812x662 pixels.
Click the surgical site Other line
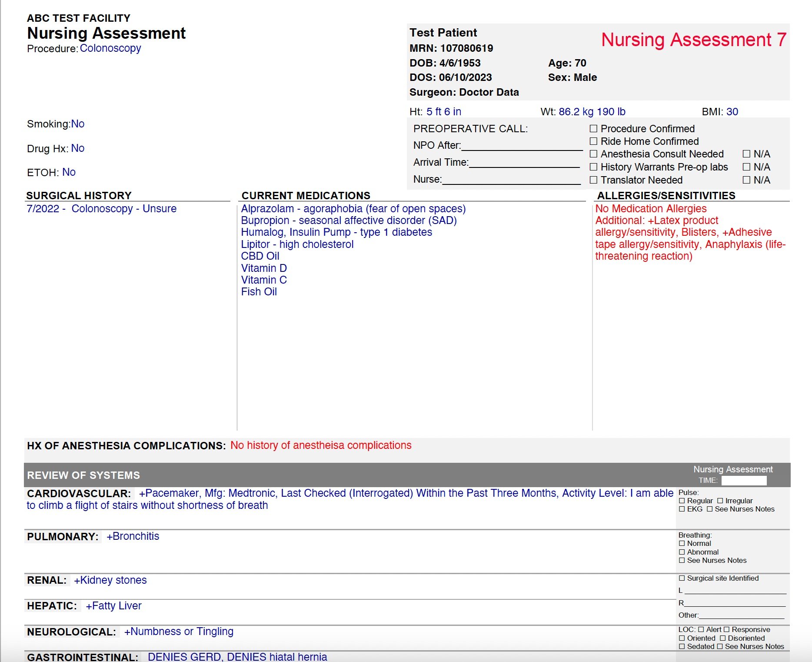(x=742, y=615)
